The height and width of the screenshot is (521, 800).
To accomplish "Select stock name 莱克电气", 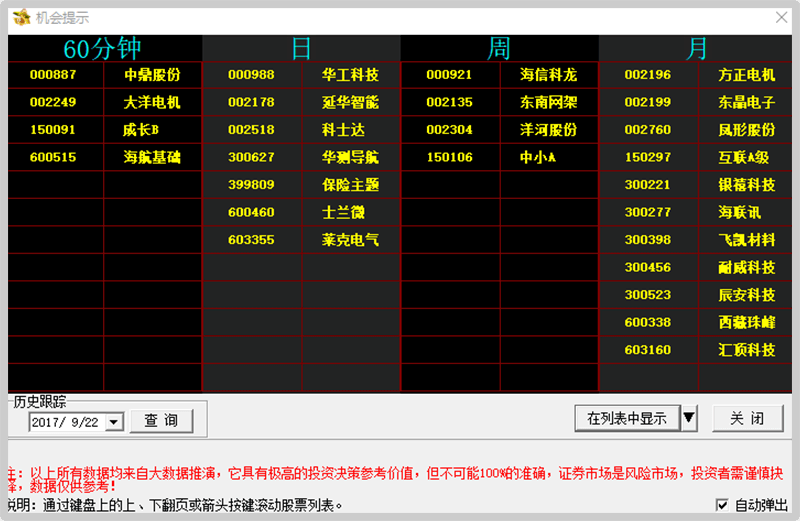I will pyautogui.click(x=351, y=240).
